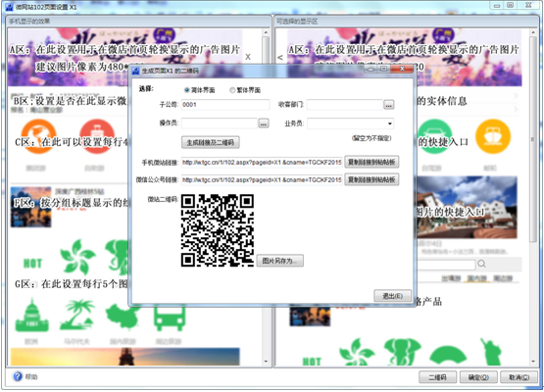Click the 二维码 button at bottom

(x=438, y=377)
